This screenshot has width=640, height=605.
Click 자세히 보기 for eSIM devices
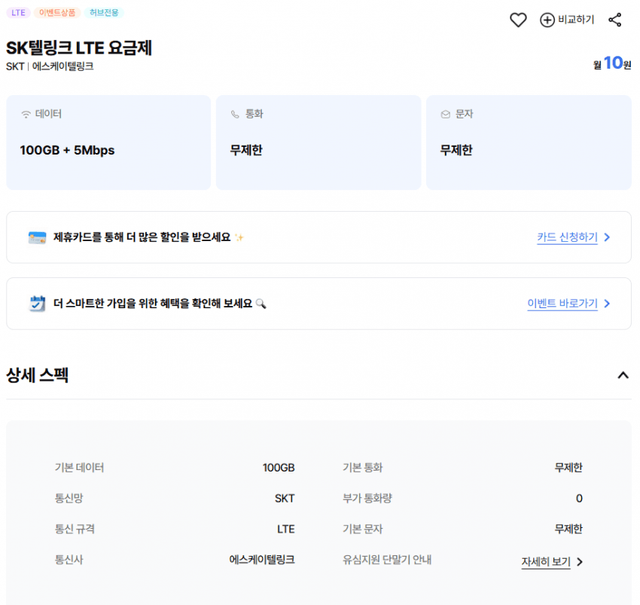(x=545, y=562)
